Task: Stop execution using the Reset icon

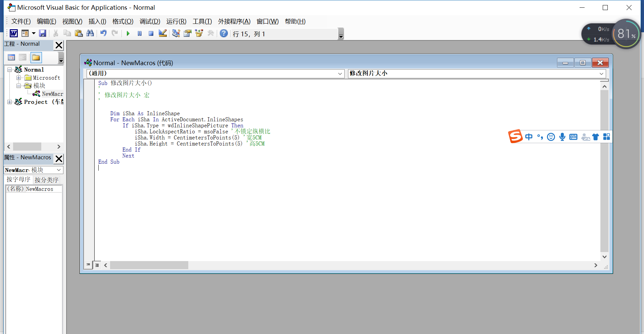Action: point(151,33)
